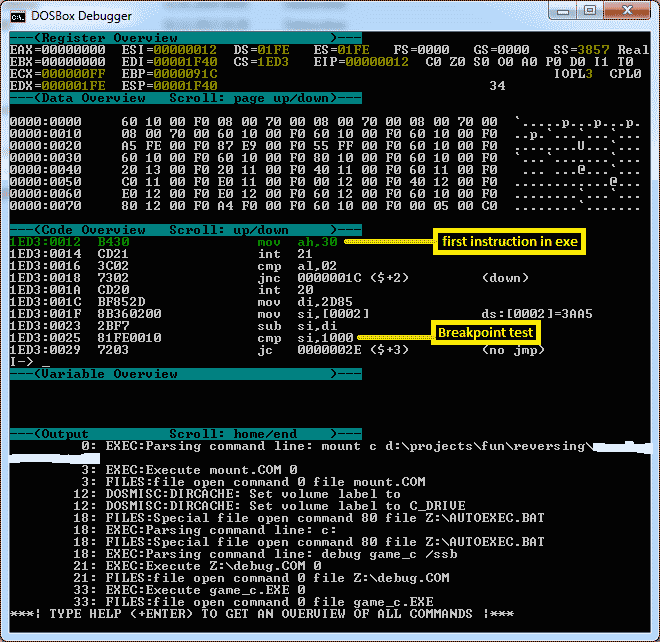This screenshot has width=660, height=642.
Task: Select code line jnc 0000001C
Action: pos(269,278)
